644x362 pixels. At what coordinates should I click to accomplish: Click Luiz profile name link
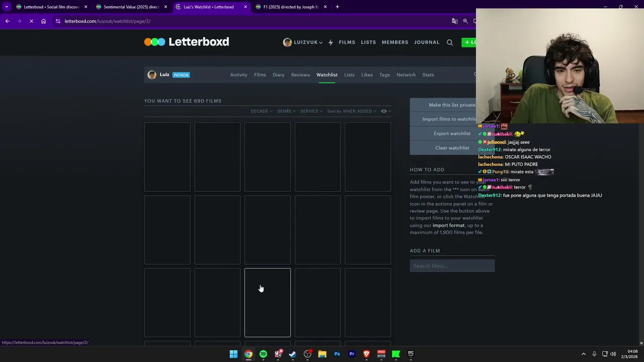tap(165, 74)
